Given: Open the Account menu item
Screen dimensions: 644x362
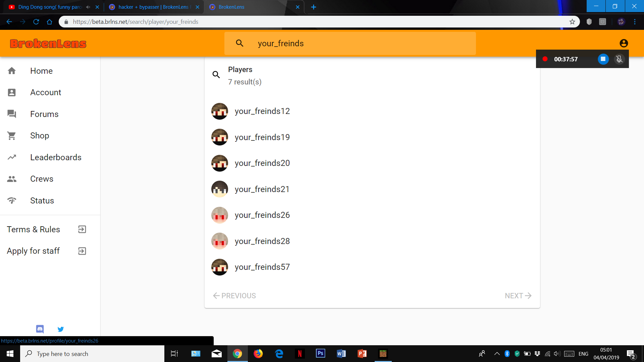Looking at the screenshot, I should pos(50,93).
